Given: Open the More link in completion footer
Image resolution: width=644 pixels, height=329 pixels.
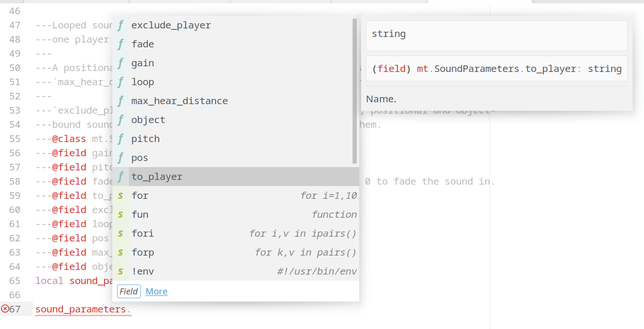Looking at the screenshot, I should (156, 292).
